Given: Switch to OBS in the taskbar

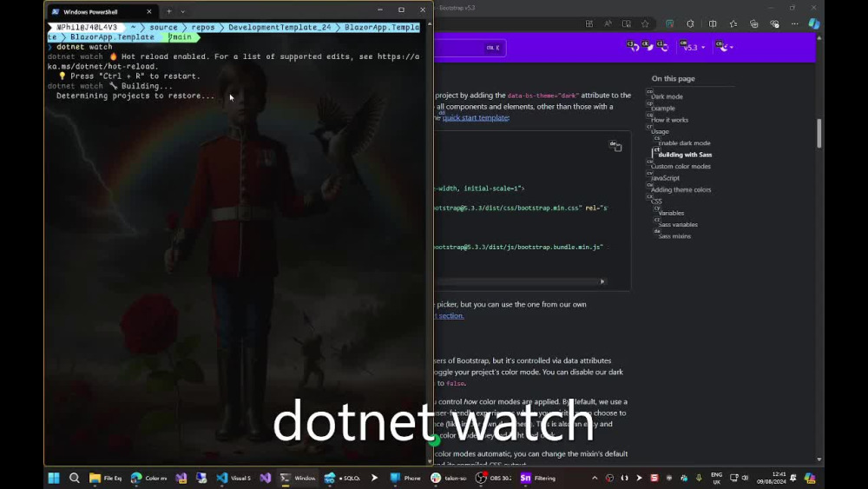Looking at the screenshot, I should (494, 478).
